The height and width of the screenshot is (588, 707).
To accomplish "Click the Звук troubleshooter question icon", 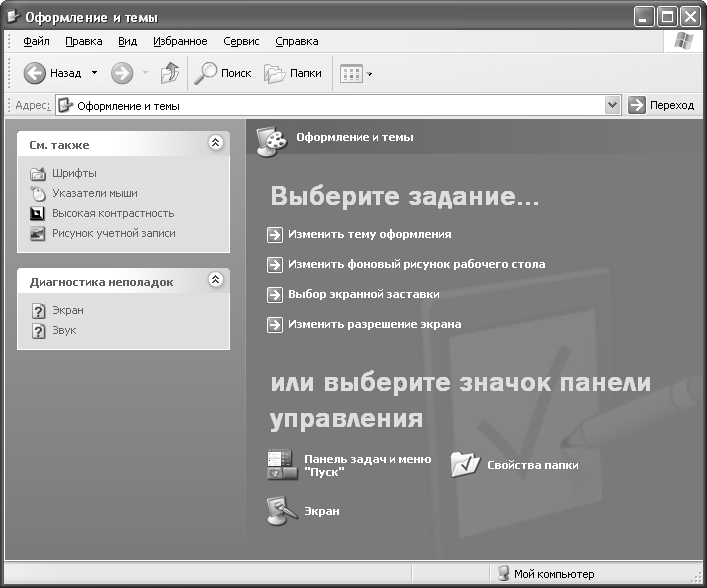I will tap(39, 331).
